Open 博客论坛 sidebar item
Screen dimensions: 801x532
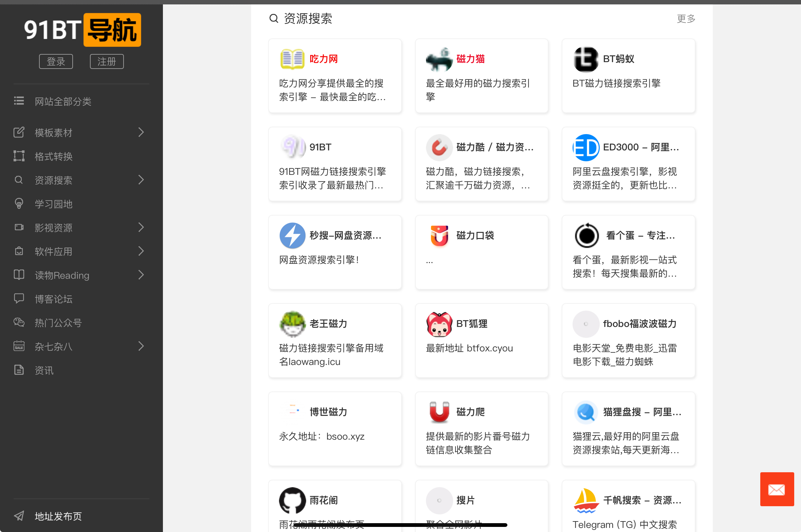click(x=54, y=299)
